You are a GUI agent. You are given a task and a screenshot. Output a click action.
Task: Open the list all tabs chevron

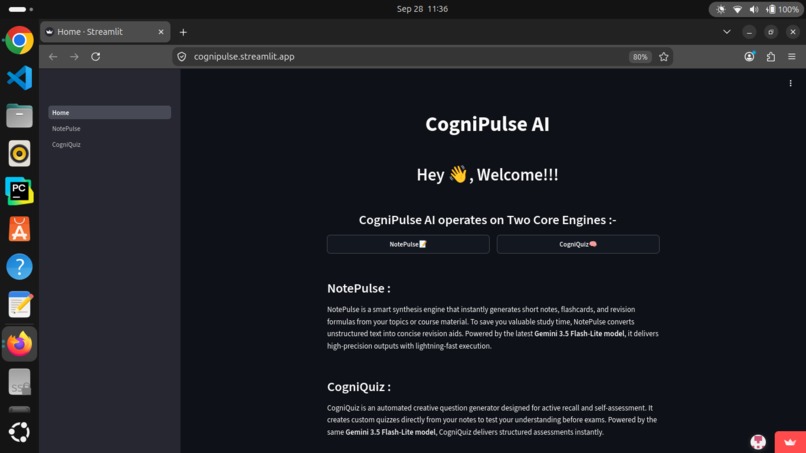click(x=727, y=32)
